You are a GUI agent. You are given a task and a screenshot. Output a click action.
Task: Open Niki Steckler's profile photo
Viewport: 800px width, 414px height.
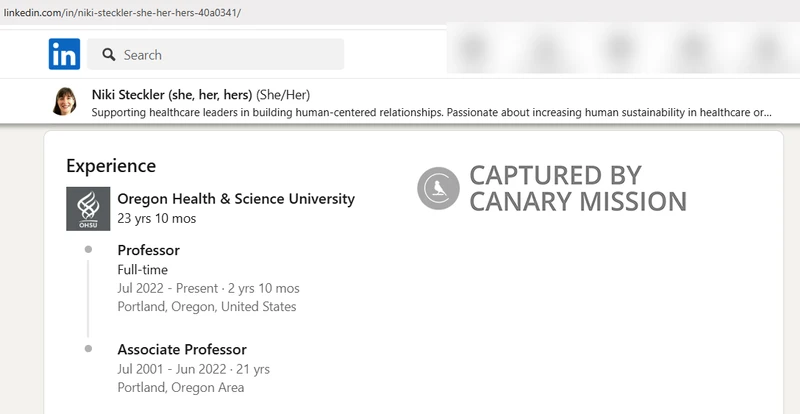(x=66, y=102)
